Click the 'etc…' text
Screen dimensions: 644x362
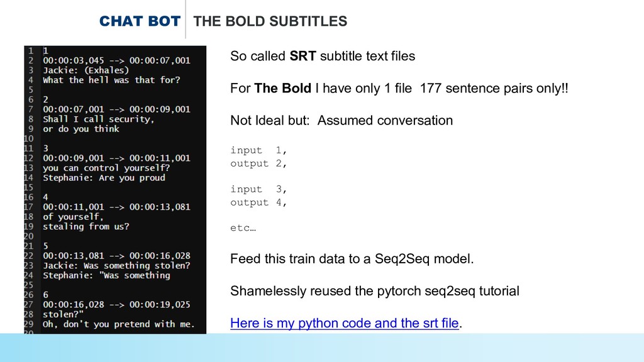click(x=243, y=228)
